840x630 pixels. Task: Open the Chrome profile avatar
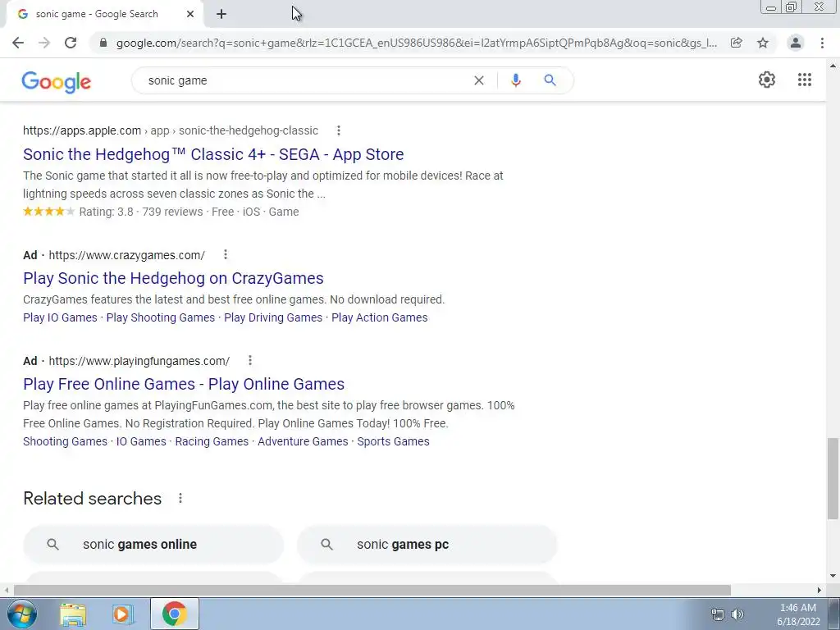(796, 43)
